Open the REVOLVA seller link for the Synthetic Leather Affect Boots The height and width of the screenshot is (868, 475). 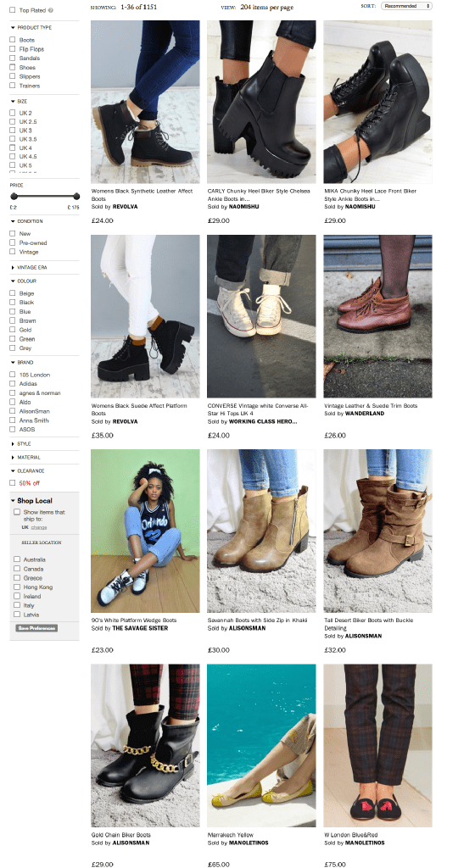point(126,207)
